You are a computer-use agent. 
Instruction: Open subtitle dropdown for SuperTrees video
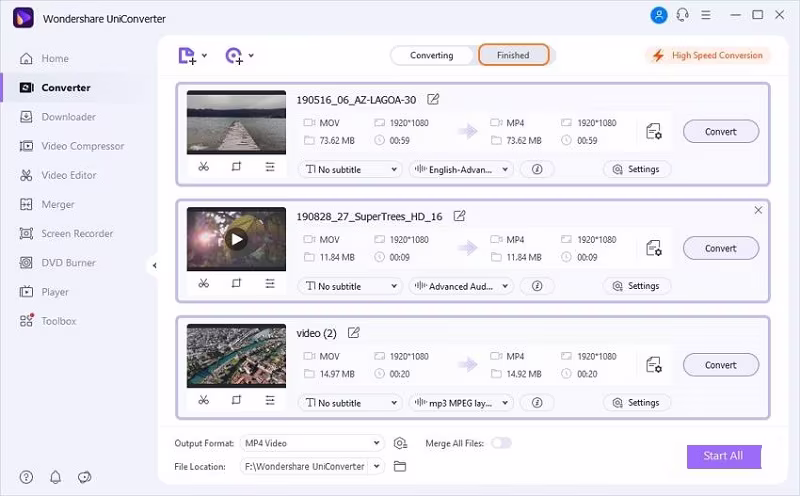351,286
